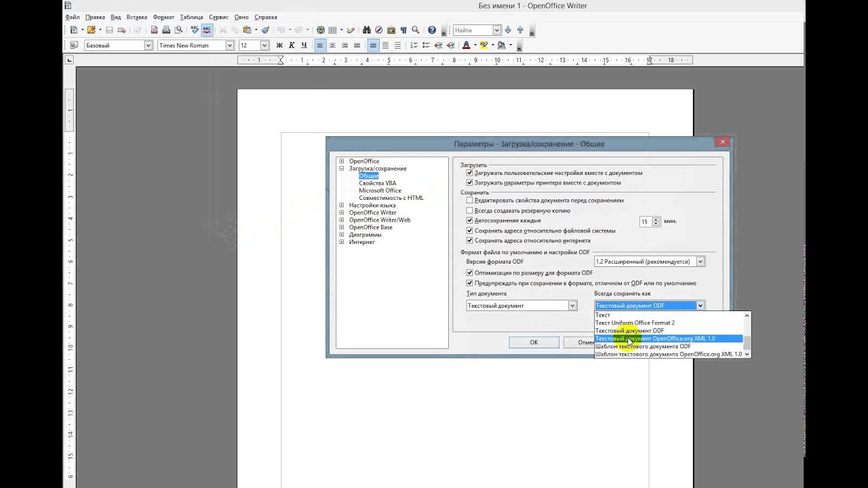Toggle the 'Автосохранение каждые' checkbox
868x488 pixels.
point(469,220)
